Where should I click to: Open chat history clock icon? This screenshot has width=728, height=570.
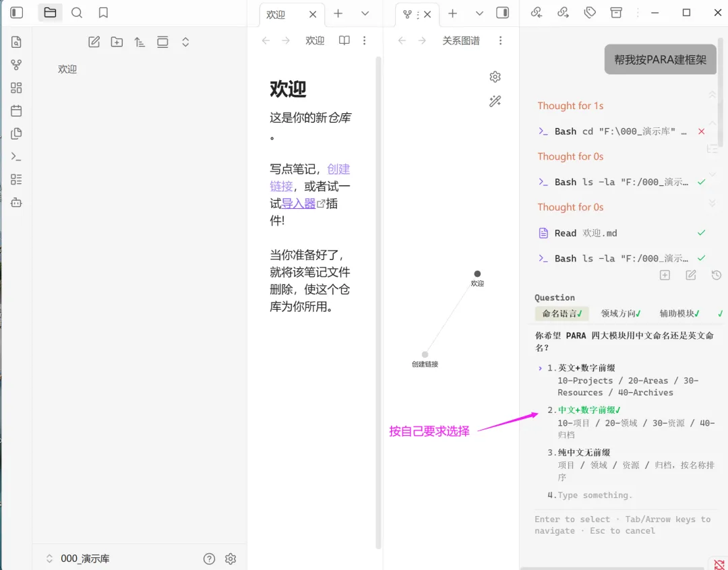(717, 276)
